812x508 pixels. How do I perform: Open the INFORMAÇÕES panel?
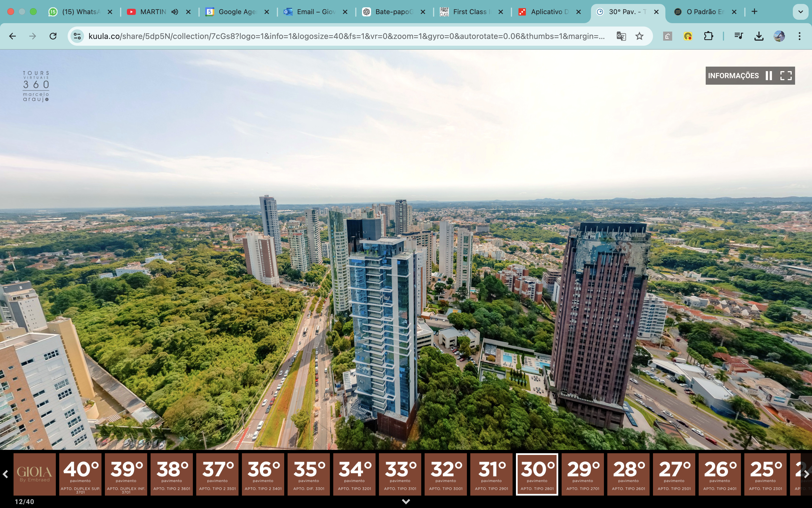click(x=733, y=76)
